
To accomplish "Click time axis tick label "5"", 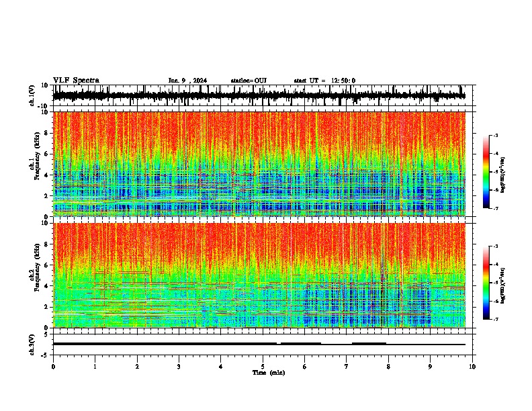I will [263, 367].
